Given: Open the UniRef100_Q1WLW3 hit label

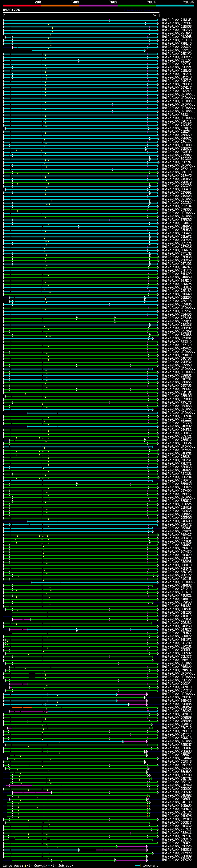Looking at the screenshot, I should (x=176, y=20).
